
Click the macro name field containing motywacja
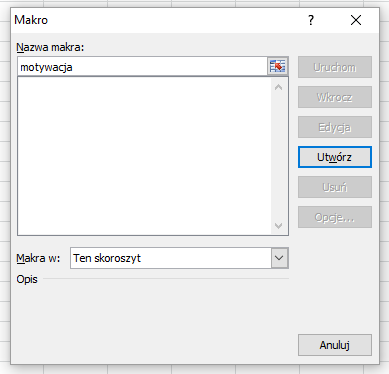coord(142,67)
